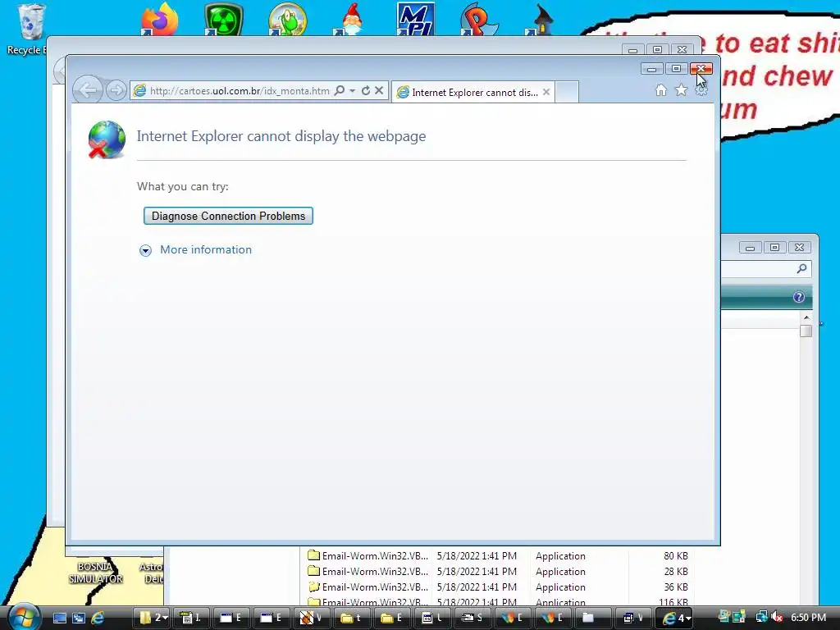
Task: Open the garden gnome desktop shortcut
Action: point(351,20)
